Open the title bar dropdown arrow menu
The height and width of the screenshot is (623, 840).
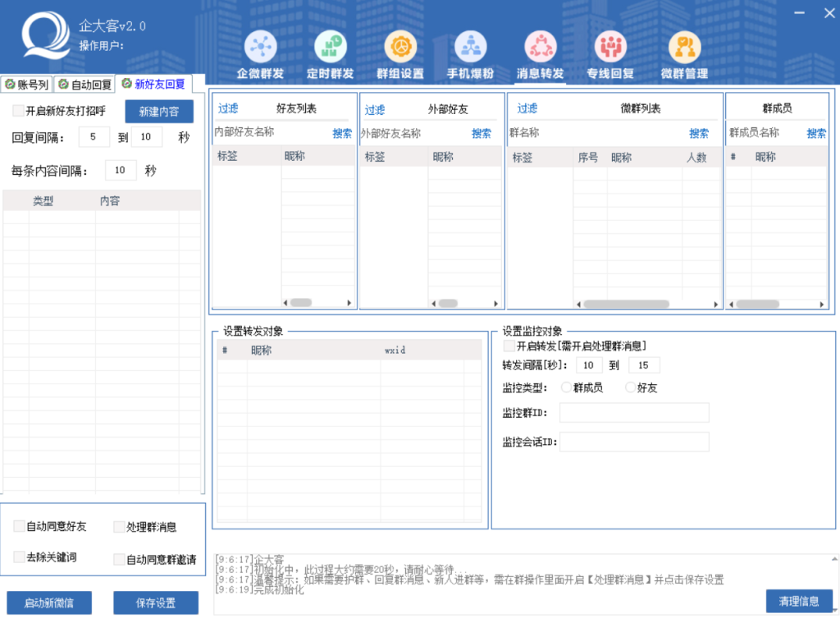(799, 12)
